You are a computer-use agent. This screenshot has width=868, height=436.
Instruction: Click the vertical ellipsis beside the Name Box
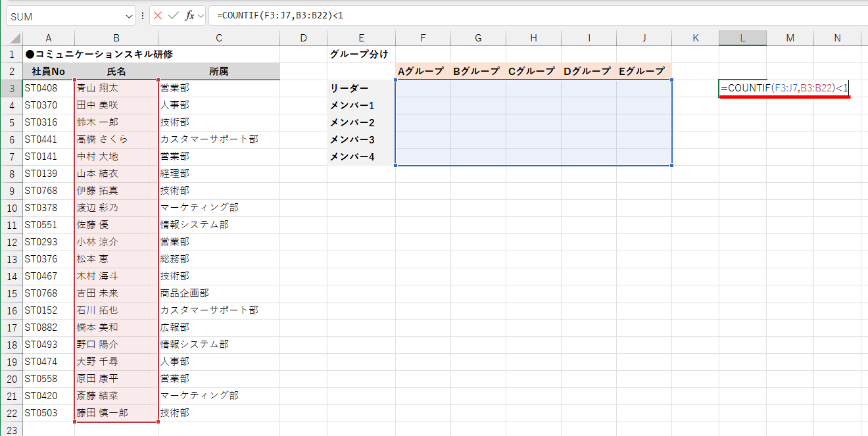pyautogui.click(x=144, y=16)
